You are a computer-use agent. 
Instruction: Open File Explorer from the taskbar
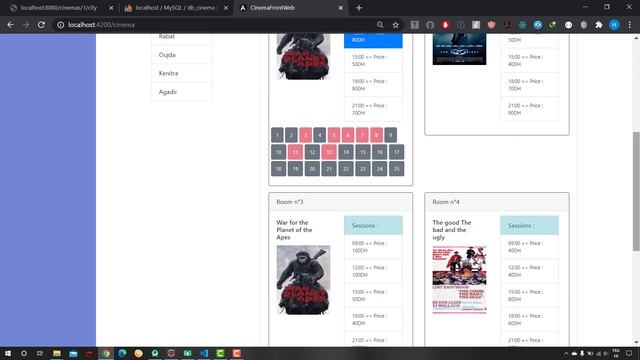57,353
